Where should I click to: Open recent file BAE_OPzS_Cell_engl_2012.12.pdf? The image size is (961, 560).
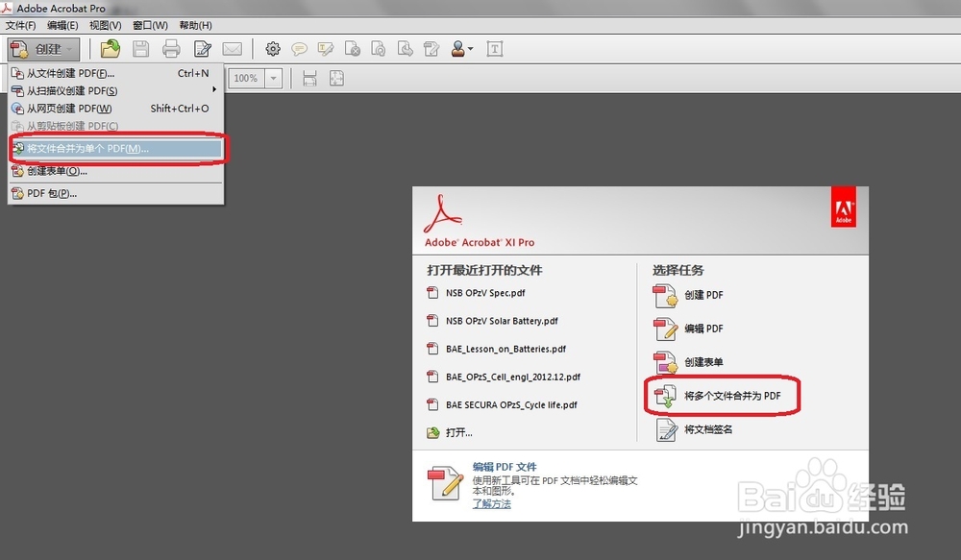(x=513, y=377)
